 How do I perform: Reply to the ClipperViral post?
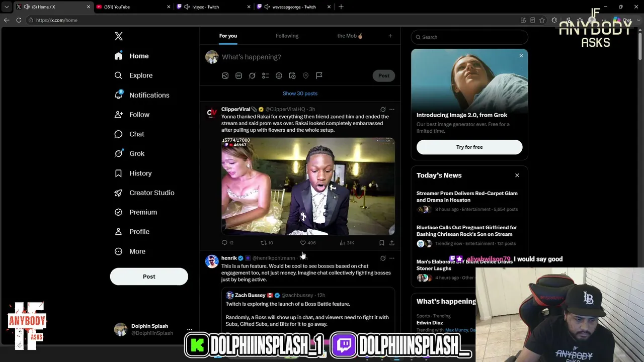click(x=227, y=243)
